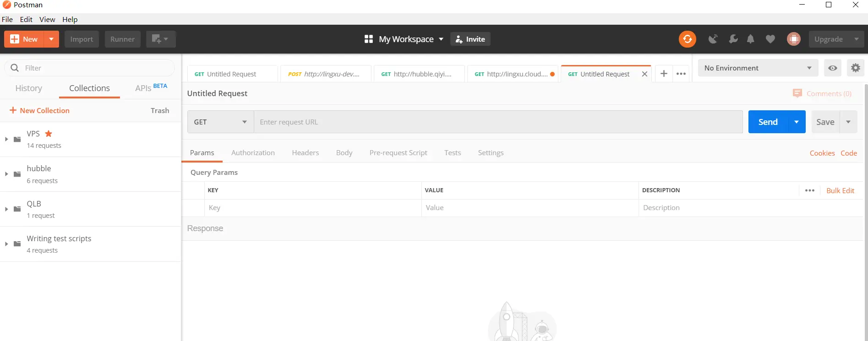868x341 pixels.
Task: Switch to the request Settings tab
Action: click(x=491, y=153)
